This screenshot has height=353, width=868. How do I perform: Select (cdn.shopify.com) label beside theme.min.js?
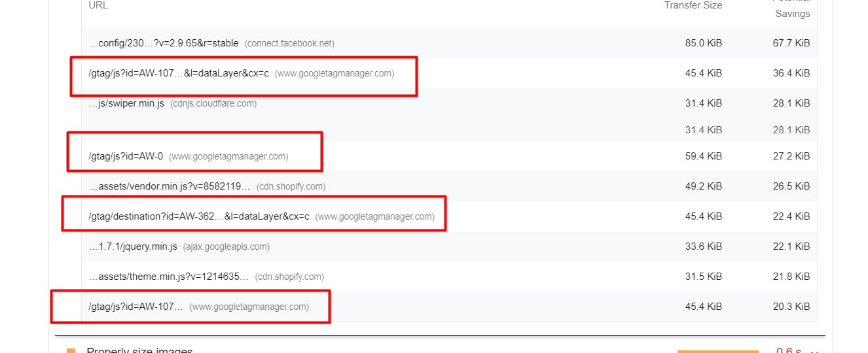[289, 277]
